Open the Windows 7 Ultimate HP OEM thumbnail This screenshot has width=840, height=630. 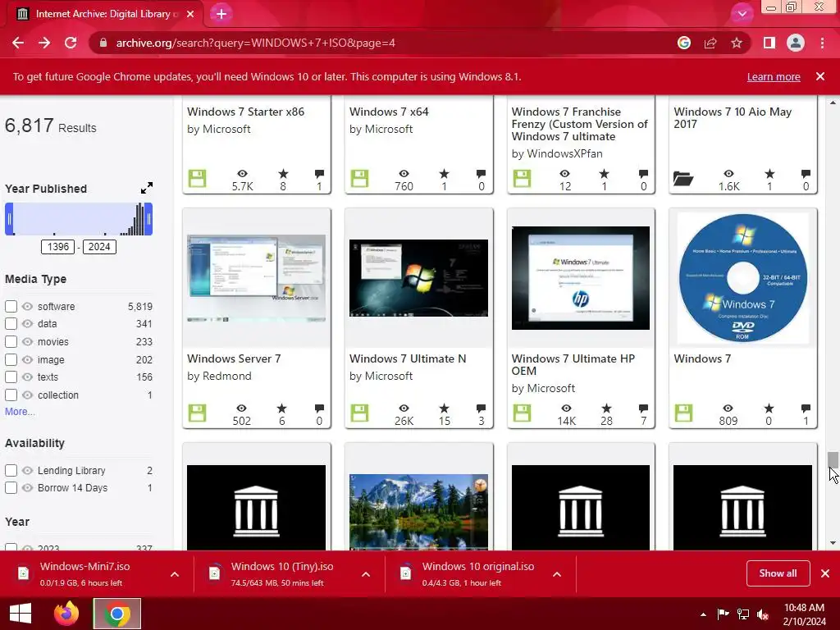pos(581,278)
